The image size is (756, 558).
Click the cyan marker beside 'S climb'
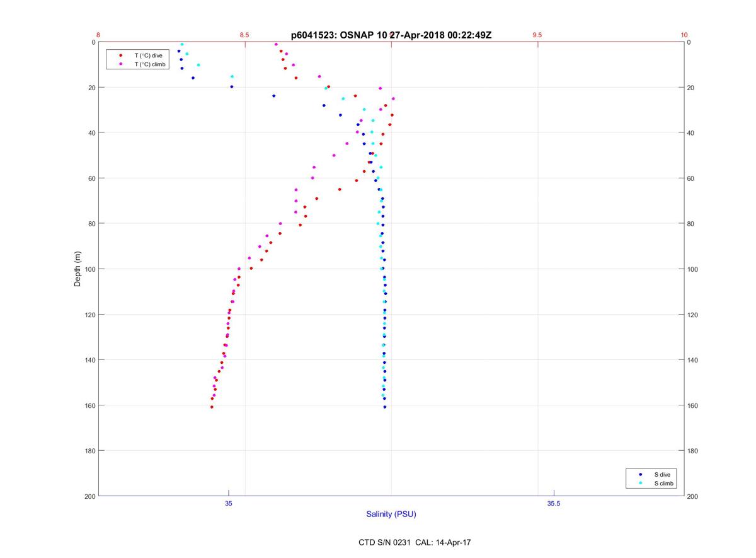640,484
